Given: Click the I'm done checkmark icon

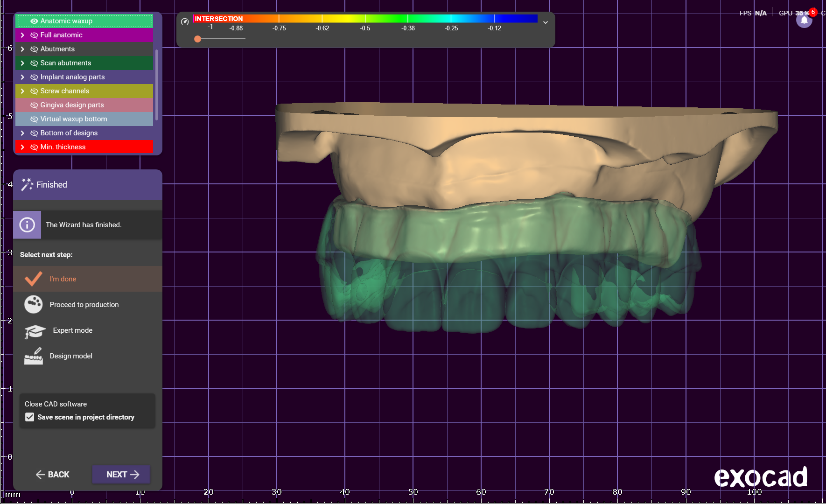Looking at the screenshot, I should tap(34, 279).
